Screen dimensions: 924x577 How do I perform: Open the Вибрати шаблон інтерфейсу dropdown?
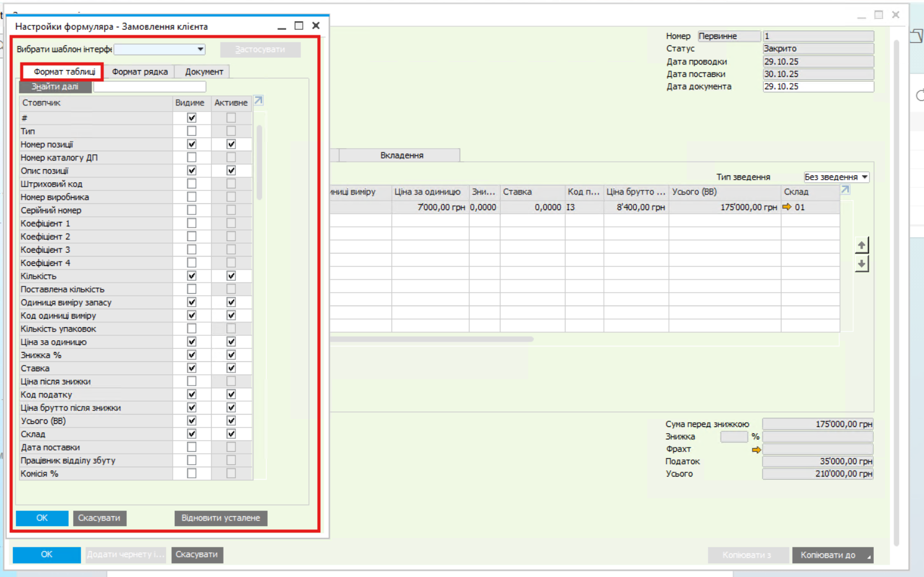pos(200,50)
